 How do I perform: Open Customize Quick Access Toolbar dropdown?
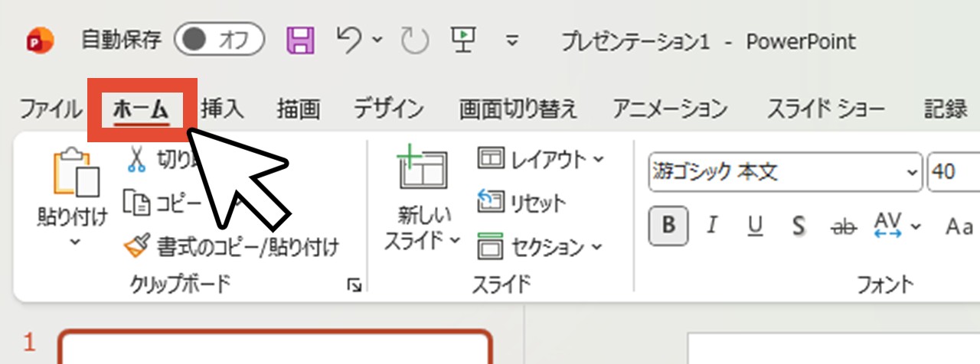pyautogui.click(x=514, y=41)
